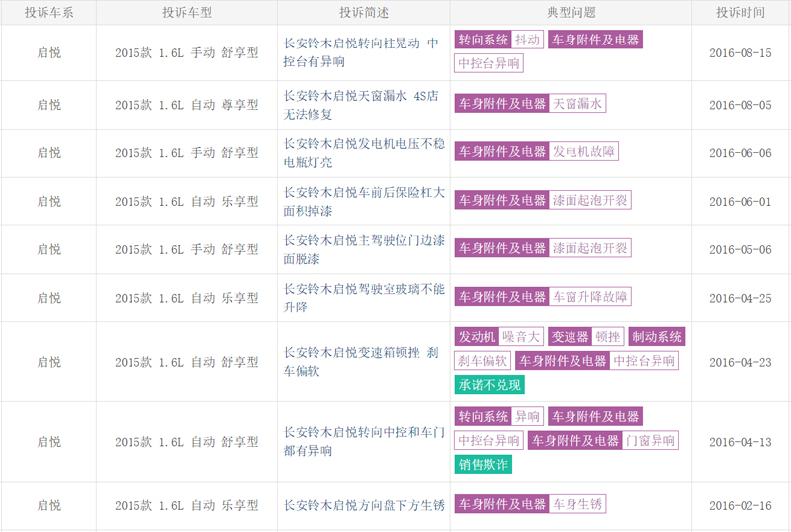Click 中控台异响 tag in 2016-04-23 row
Image resolution: width=791 pixels, height=532 pixels.
pyautogui.click(x=645, y=360)
